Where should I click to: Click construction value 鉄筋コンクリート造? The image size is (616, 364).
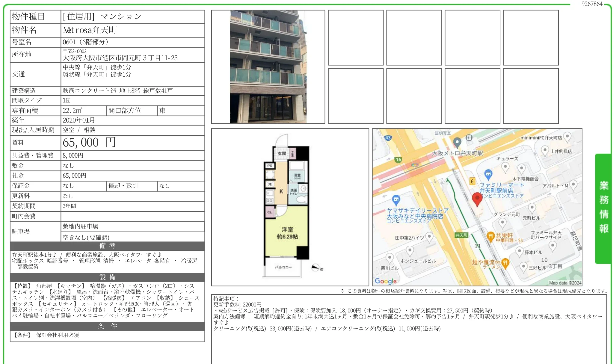[x=89, y=91]
